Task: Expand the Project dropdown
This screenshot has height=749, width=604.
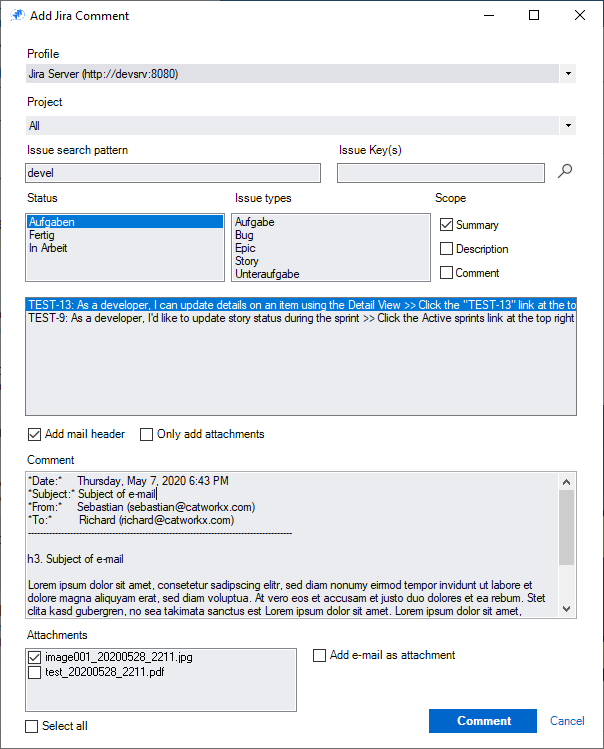Action: pos(568,126)
